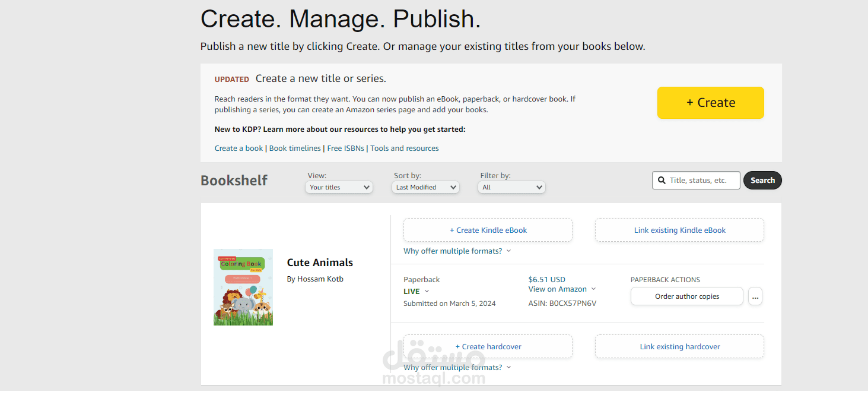Click the black Search button
868x395 pixels.
pos(762,181)
